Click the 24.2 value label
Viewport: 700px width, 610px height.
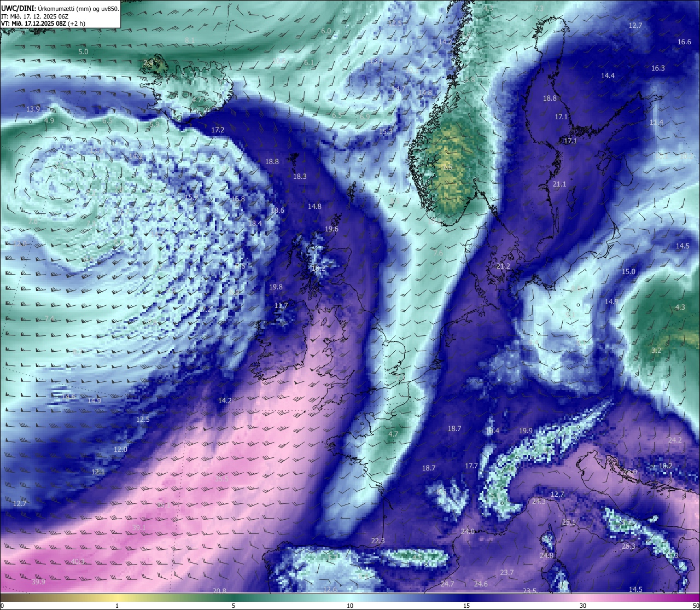675,440
